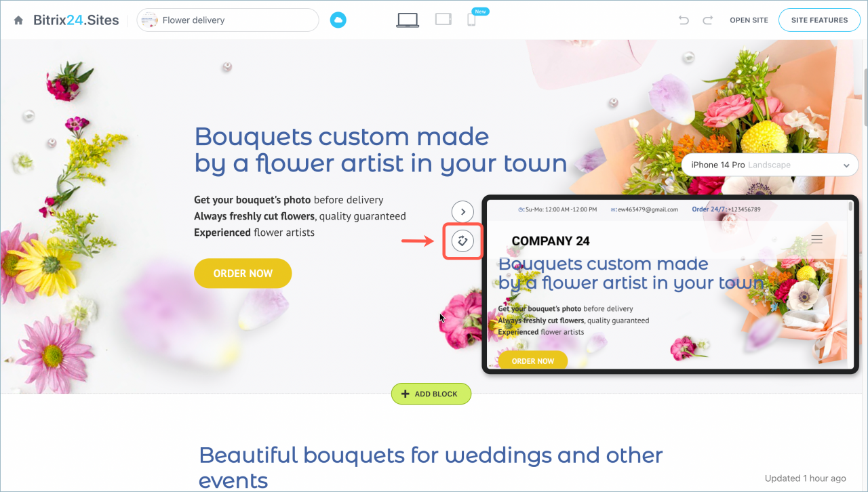Click ORDER NOW inside mobile preview
This screenshot has width=868, height=492.
click(533, 361)
